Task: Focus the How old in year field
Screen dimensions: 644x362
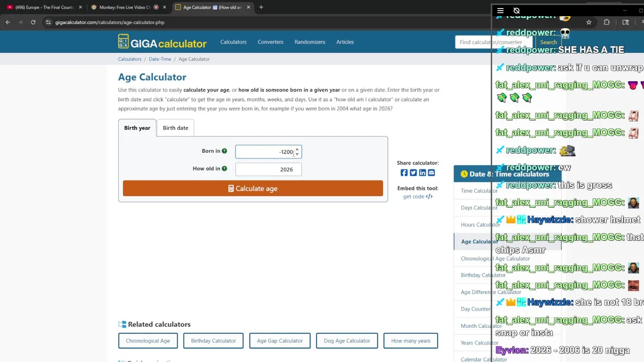Action: point(268,169)
